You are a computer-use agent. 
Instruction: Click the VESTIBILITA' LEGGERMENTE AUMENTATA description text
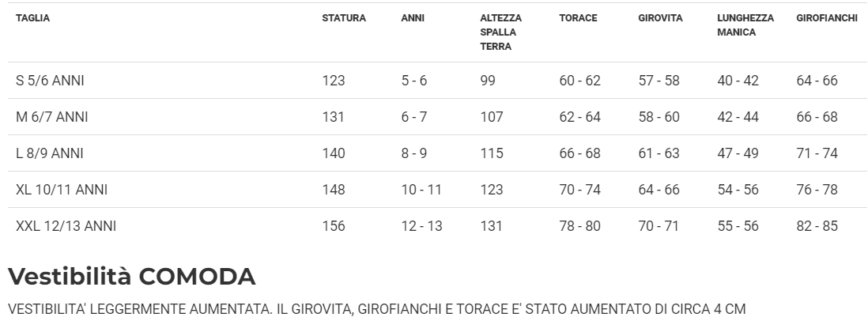pyautogui.click(x=376, y=308)
